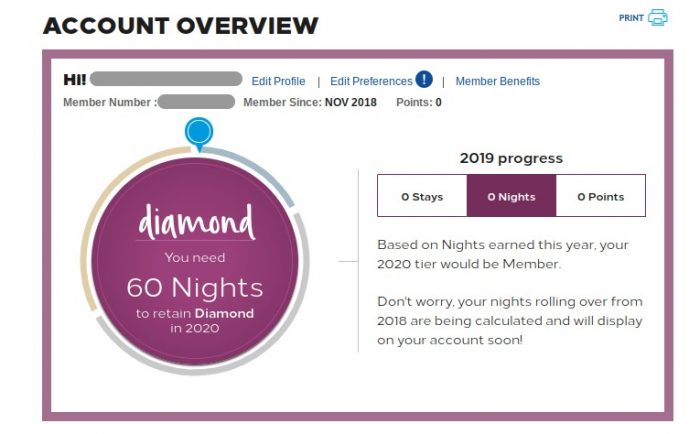This screenshot has width=700, height=434.
Task: Click the 60 Nights text in circle
Action: click(x=195, y=287)
